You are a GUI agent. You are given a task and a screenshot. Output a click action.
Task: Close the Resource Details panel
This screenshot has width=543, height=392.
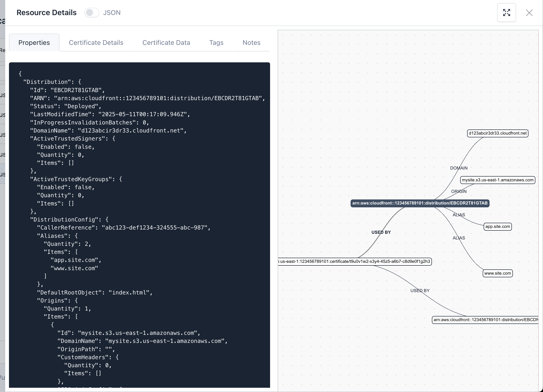click(x=529, y=13)
